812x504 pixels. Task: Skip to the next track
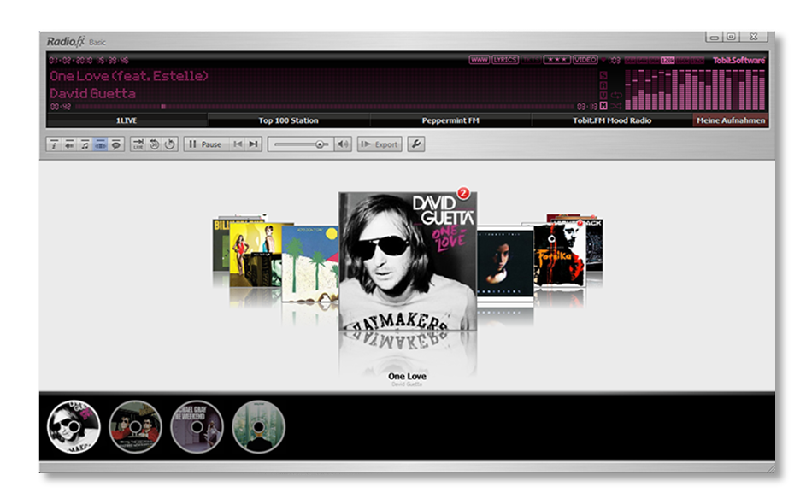(253, 144)
